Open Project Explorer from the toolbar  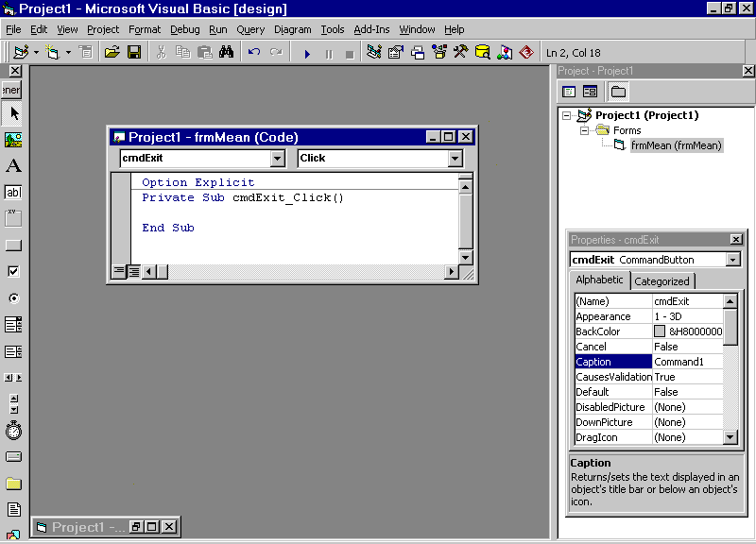[x=374, y=52]
